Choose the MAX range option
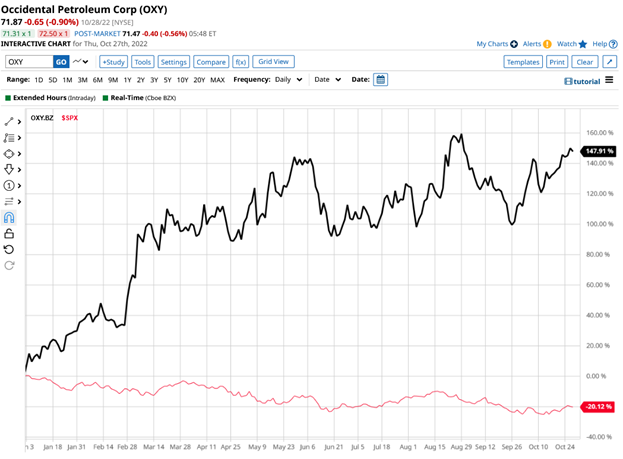623x459 pixels. [217, 79]
